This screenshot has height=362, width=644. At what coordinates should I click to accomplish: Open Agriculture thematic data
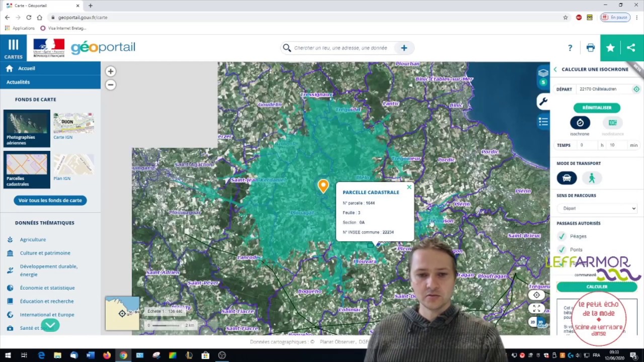point(33,239)
